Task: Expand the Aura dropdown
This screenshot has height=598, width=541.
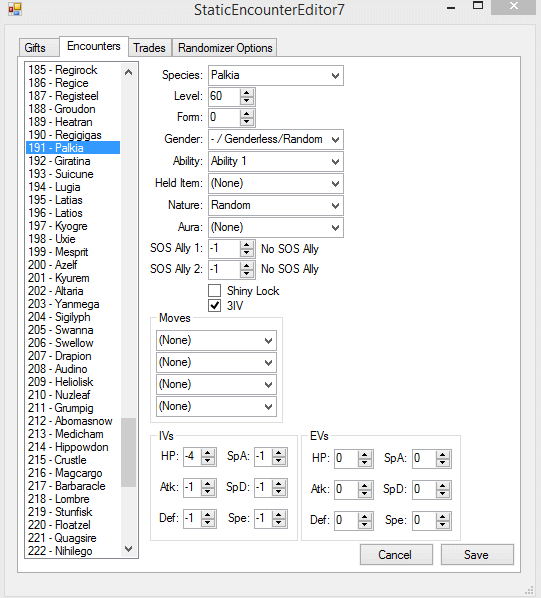Action: point(276,227)
